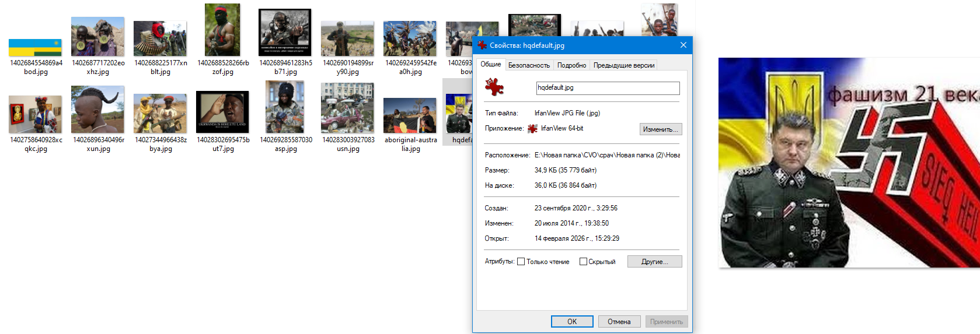Click the file name label qkc.jpg
This screenshot has width=980, height=334.
coord(36,149)
